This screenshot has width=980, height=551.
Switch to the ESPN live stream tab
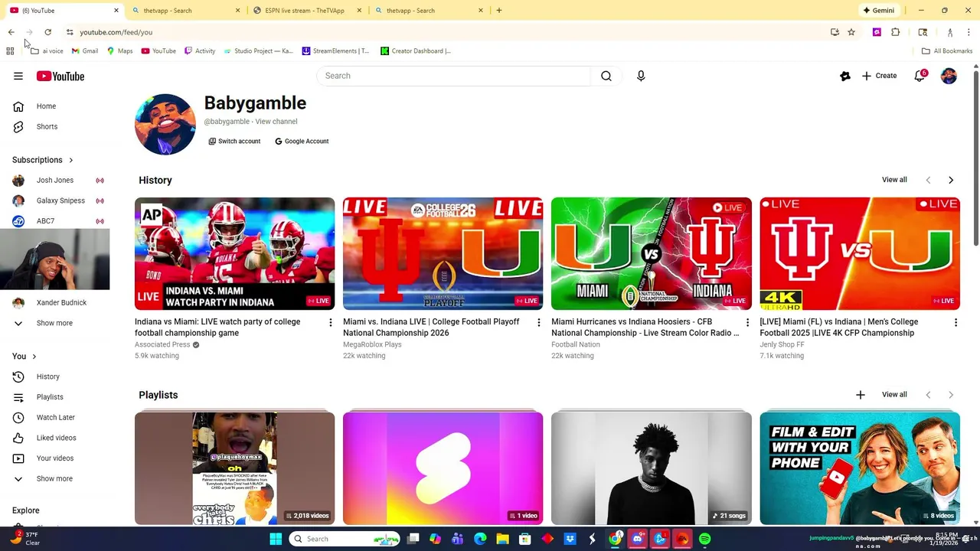(306, 11)
